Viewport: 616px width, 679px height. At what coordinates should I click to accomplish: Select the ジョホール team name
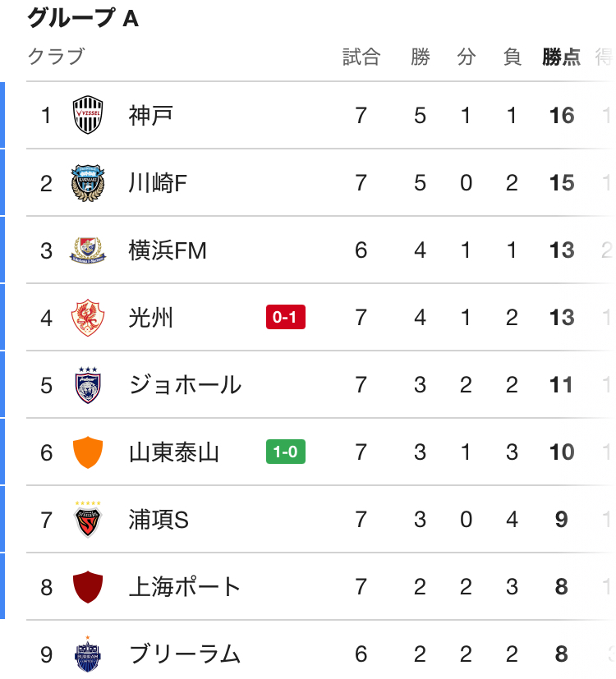click(x=185, y=384)
